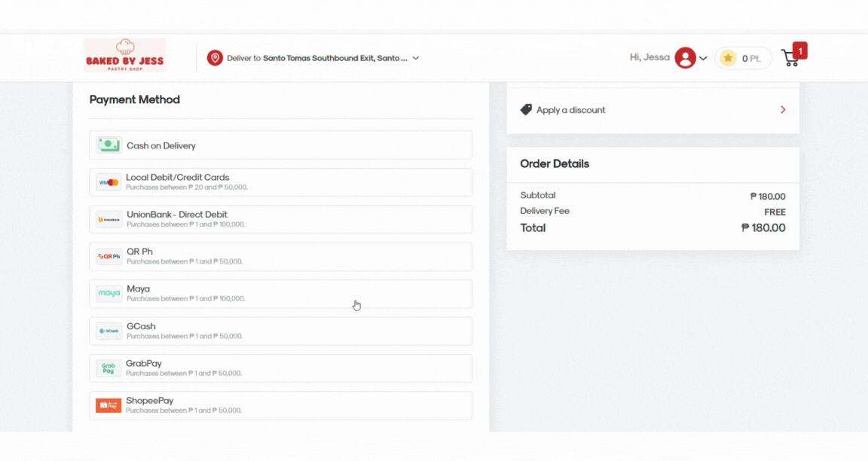Expand the user account menu chevron
868x461 pixels.
703,58
